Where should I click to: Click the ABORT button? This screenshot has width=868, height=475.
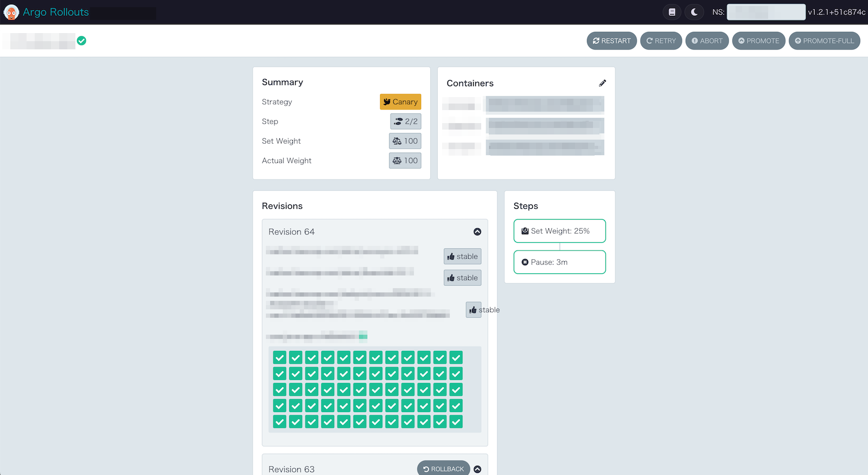(707, 41)
